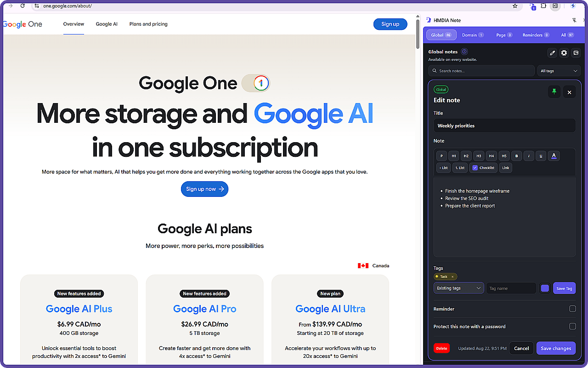Switch to the Domain notes tab
The image size is (588, 368).
(473, 35)
